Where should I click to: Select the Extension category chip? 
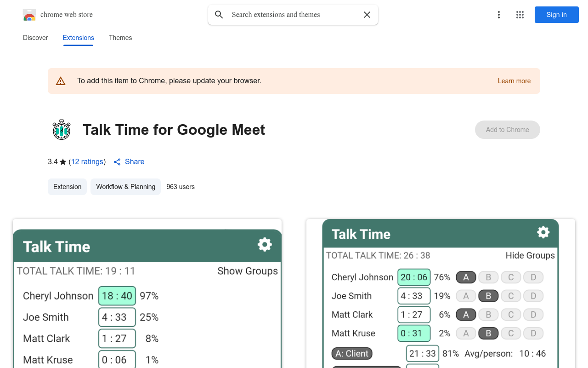[x=67, y=187]
